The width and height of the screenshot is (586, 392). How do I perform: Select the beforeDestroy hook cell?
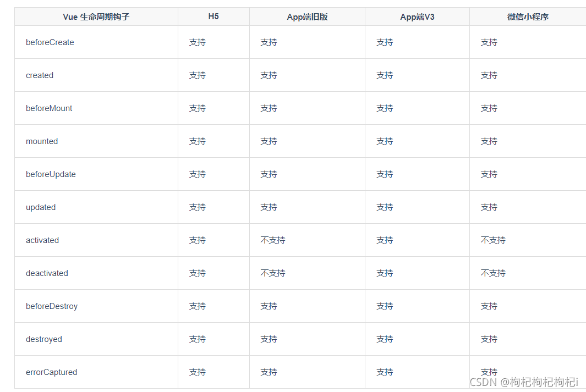52,306
